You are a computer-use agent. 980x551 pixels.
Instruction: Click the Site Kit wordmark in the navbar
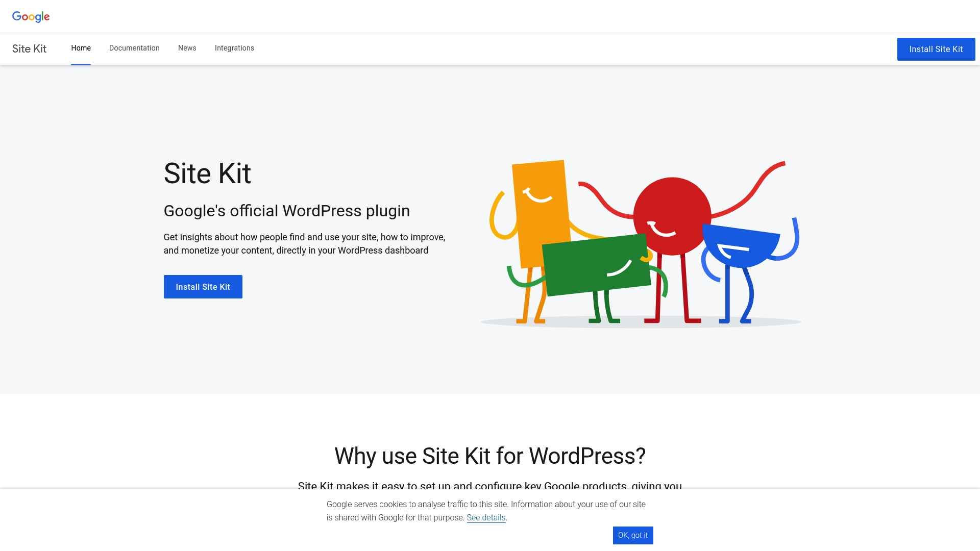pyautogui.click(x=29, y=49)
